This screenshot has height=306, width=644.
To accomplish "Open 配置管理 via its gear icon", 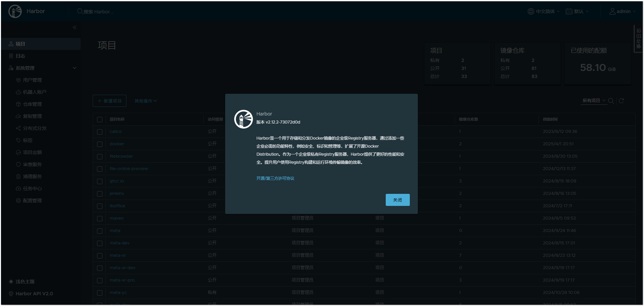I will tap(18, 201).
